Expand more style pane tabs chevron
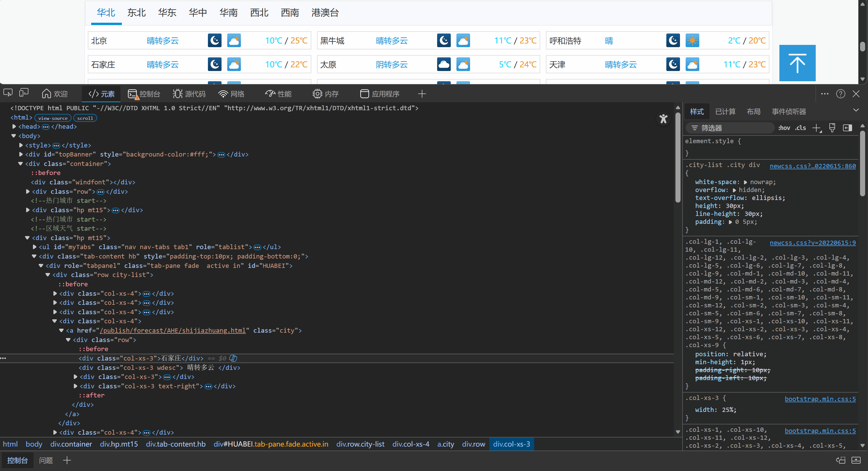Screen dimensions: 868x471 [x=856, y=111]
